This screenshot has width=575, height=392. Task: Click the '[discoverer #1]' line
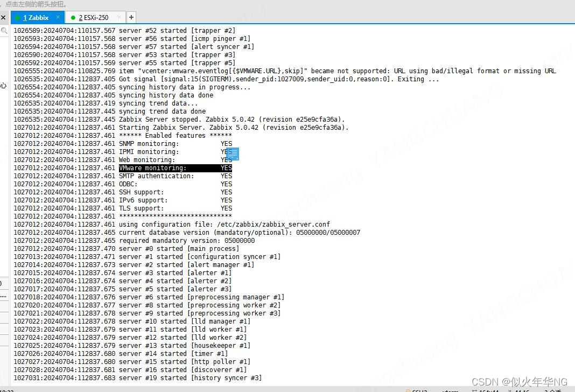(130, 369)
